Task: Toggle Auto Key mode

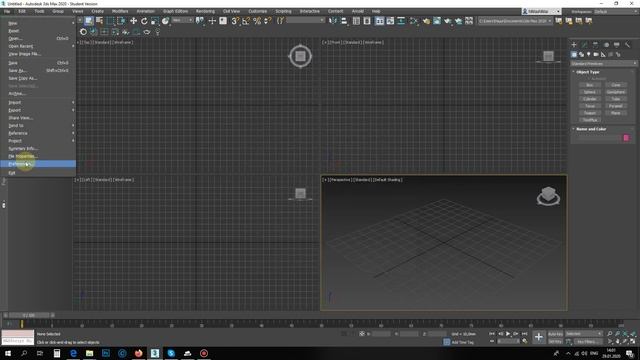Action: (555, 334)
